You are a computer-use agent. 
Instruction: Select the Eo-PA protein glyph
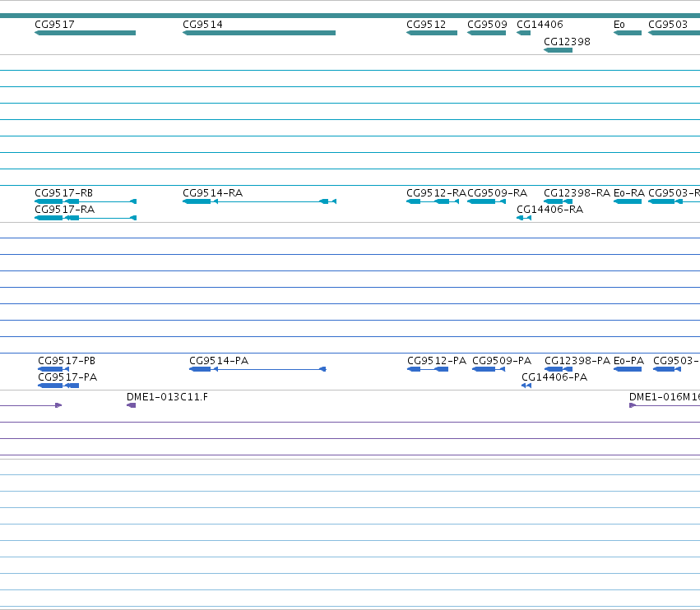pos(628,369)
